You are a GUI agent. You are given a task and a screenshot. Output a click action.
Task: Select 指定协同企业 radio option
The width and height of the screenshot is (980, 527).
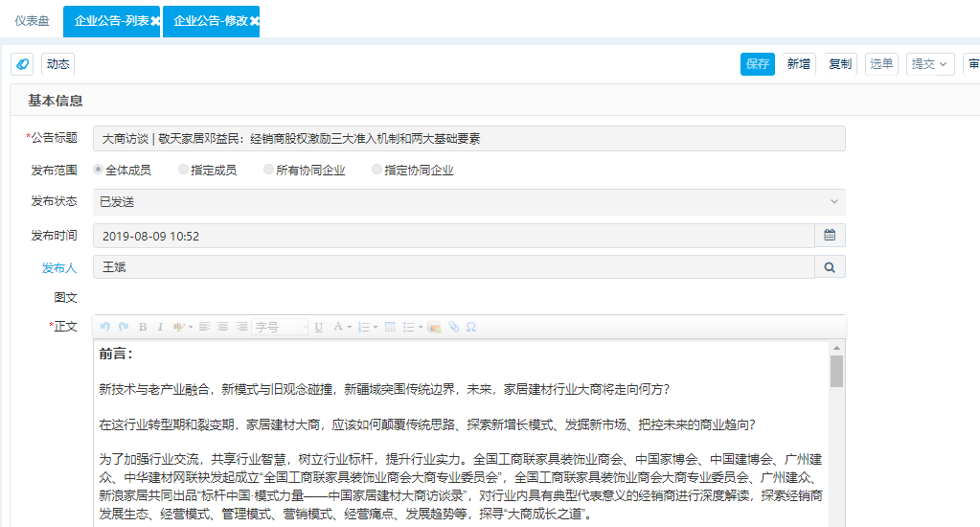[376, 170]
